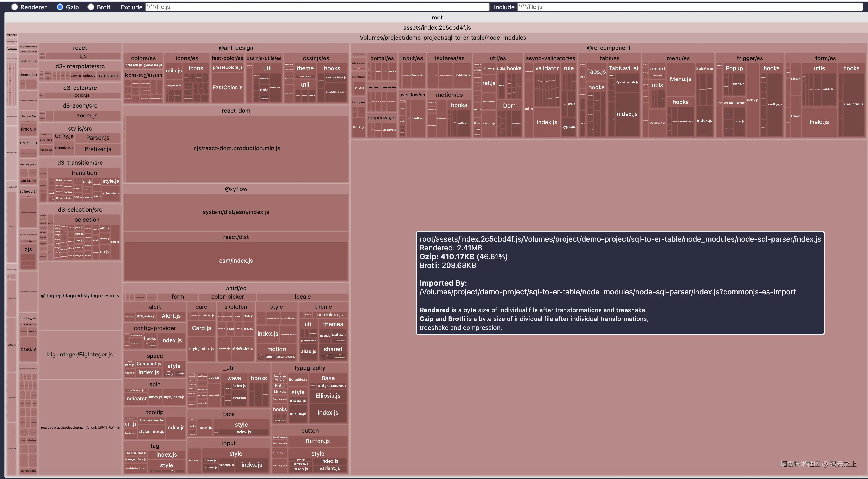Expand the @rc-component group header
This screenshot has height=479, width=868.
click(608, 48)
